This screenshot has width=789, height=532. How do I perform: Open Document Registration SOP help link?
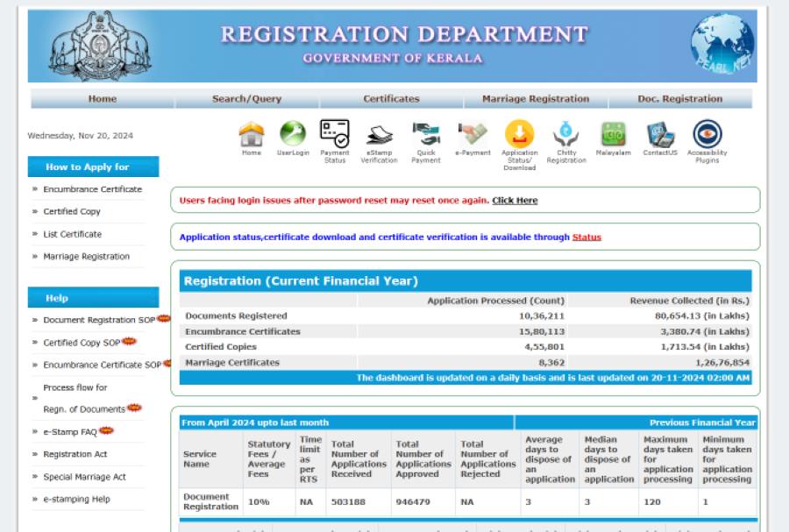point(99,320)
